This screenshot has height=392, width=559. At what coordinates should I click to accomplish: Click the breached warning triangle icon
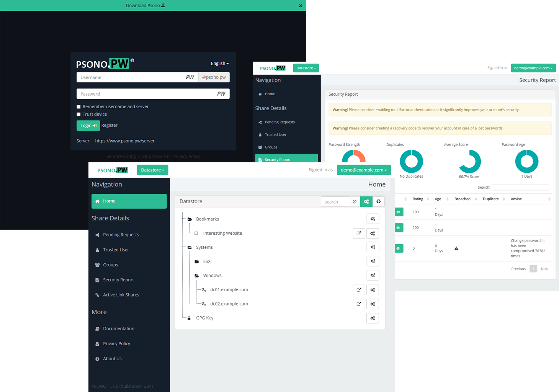pyautogui.click(x=456, y=248)
